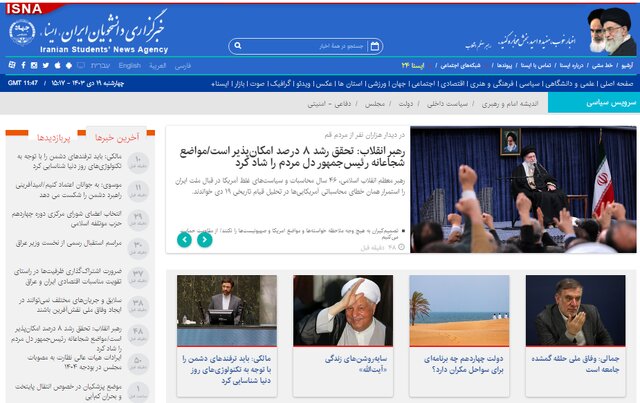Click the search magnifier icon

(x=238, y=45)
